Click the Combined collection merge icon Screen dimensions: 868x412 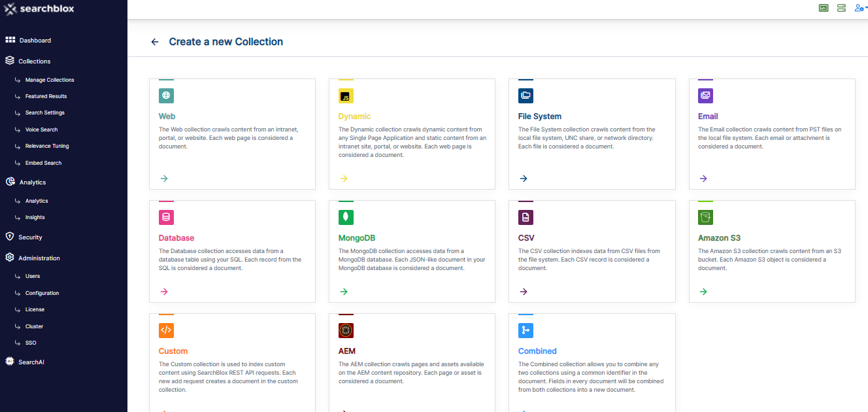tap(526, 330)
